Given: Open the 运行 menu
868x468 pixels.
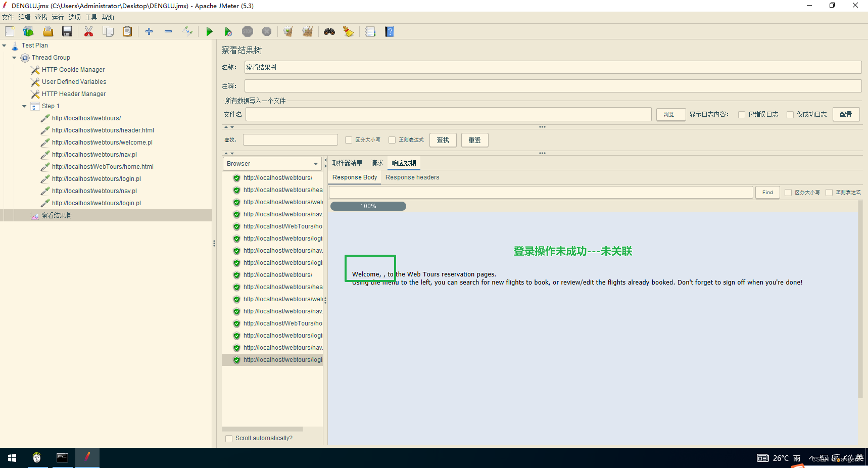Looking at the screenshot, I should [x=58, y=17].
